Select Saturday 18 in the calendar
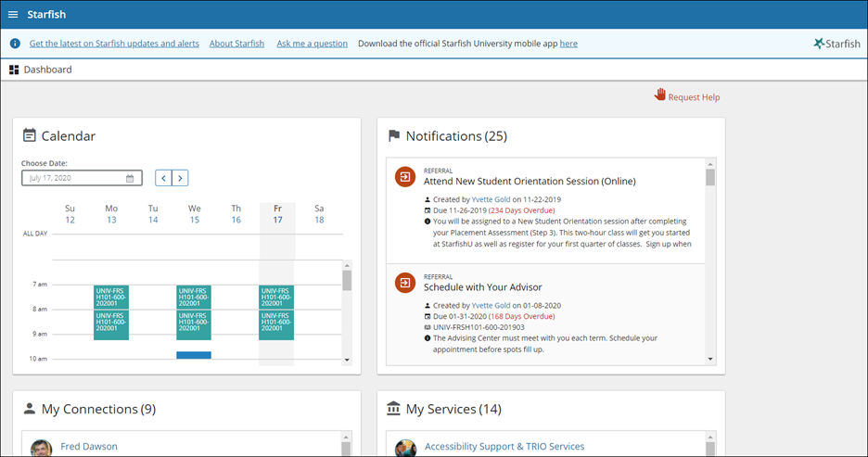Image resolution: width=868 pixels, height=457 pixels. (319, 220)
